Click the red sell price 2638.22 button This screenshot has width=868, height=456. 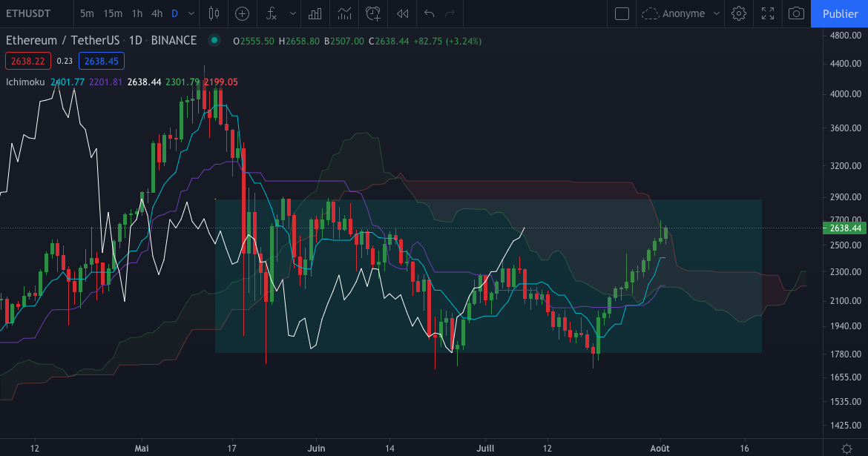pos(28,61)
